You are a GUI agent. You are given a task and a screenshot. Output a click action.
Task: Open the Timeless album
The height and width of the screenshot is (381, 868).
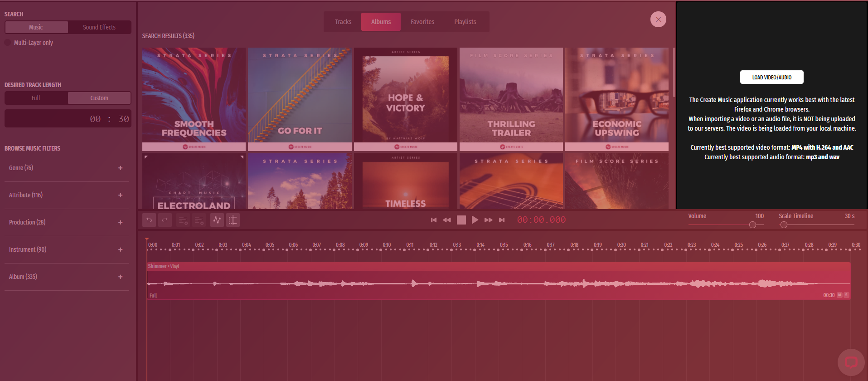(405, 181)
